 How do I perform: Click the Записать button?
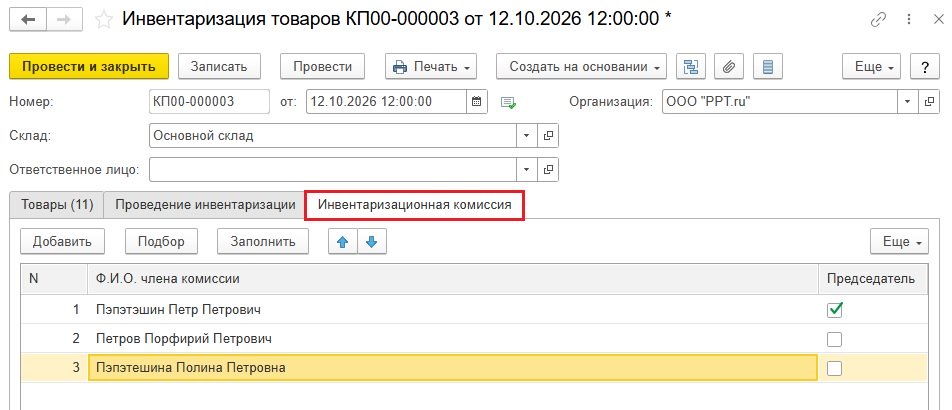pos(219,67)
